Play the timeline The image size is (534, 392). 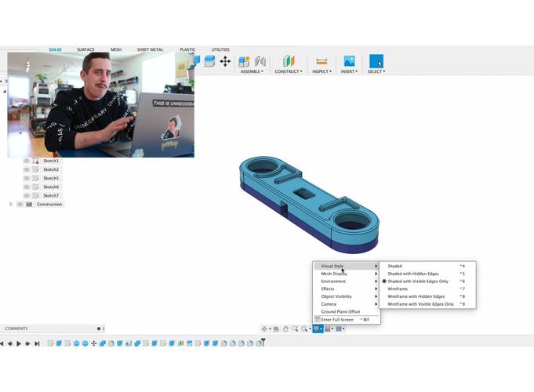(19, 343)
